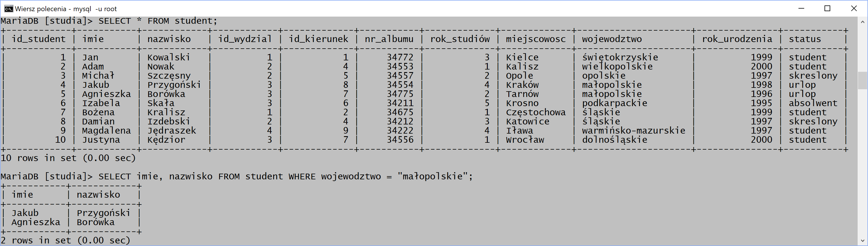Click voivodeship 'podkarpackie'
Image resolution: width=868 pixels, height=246 pixels.
point(615,104)
